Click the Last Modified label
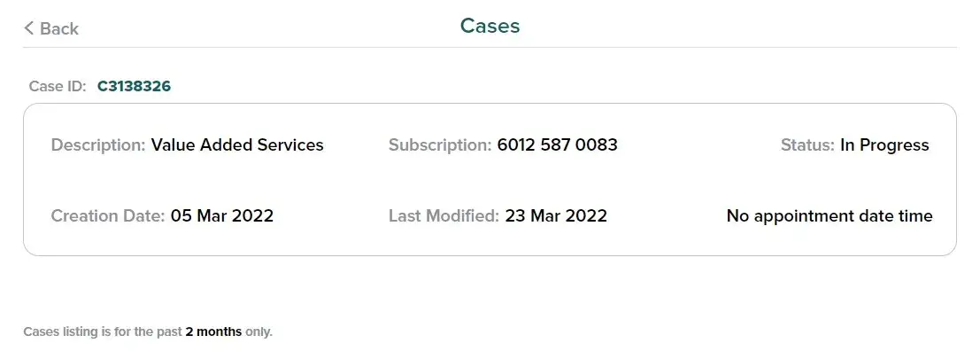980x351 pixels. point(444,216)
